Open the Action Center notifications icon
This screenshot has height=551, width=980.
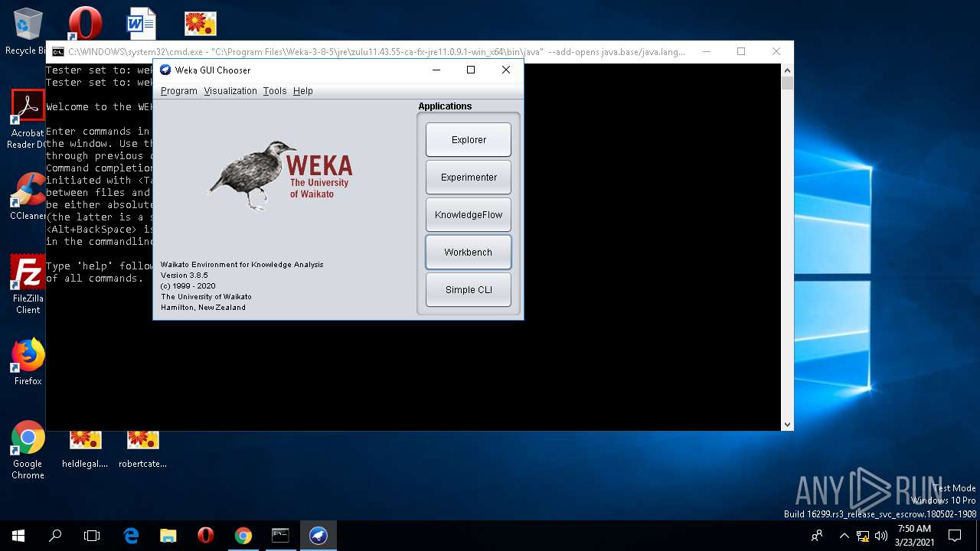click(x=955, y=536)
